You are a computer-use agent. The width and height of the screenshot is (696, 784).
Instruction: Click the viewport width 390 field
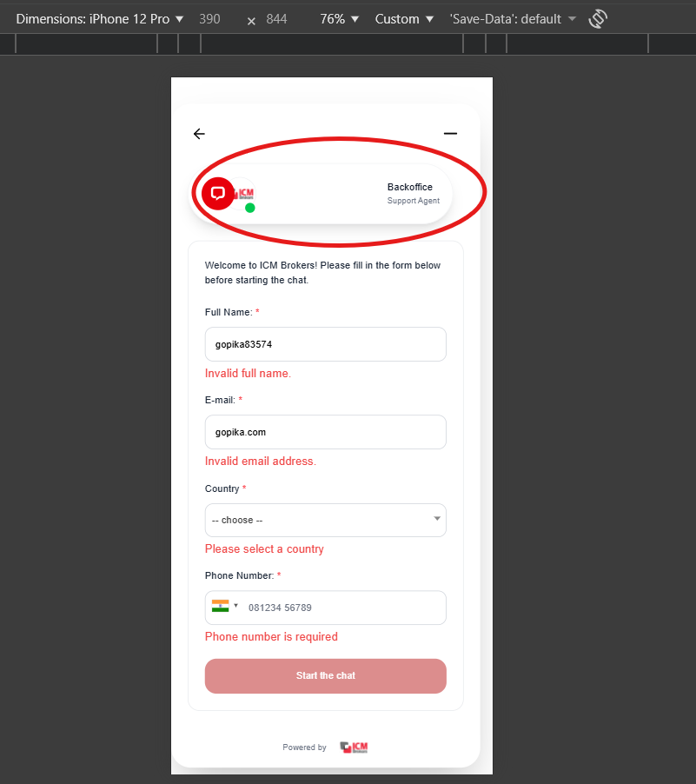pyautogui.click(x=209, y=18)
